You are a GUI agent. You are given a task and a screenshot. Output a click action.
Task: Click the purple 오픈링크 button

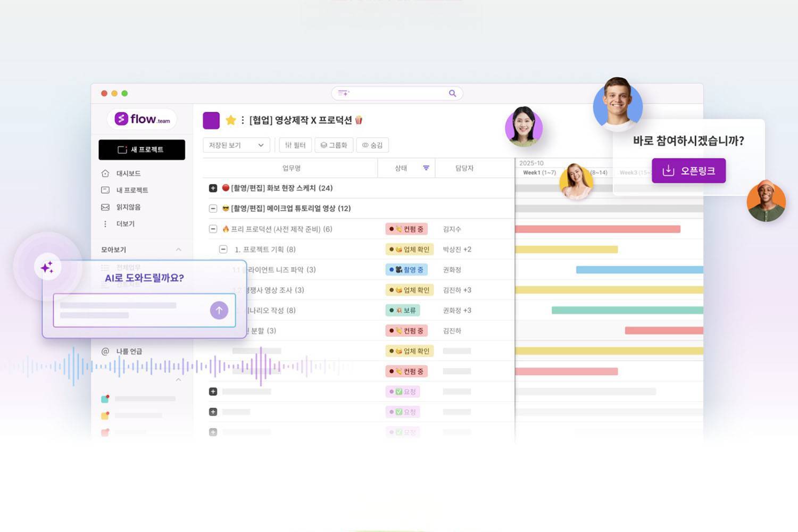click(688, 171)
